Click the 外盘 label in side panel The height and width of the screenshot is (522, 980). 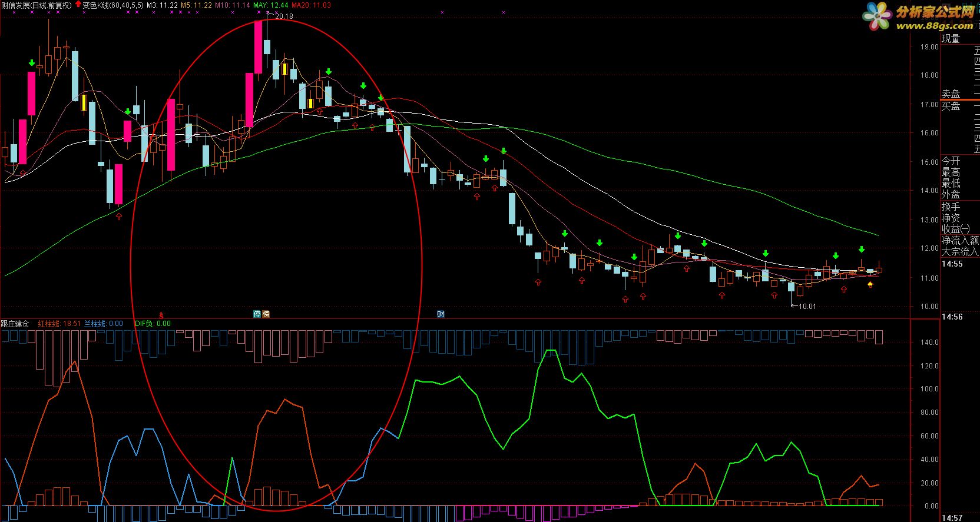(x=951, y=195)
